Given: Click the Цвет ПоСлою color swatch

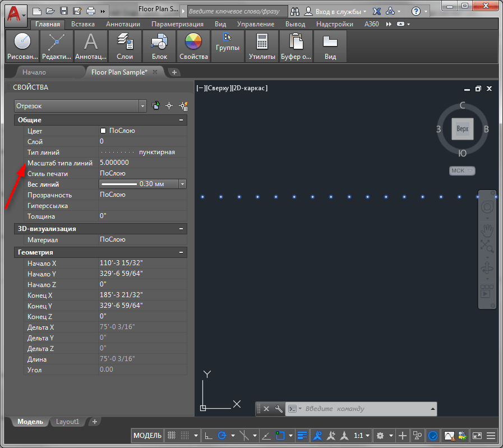Looking at the screenshot, I should 103,131.
